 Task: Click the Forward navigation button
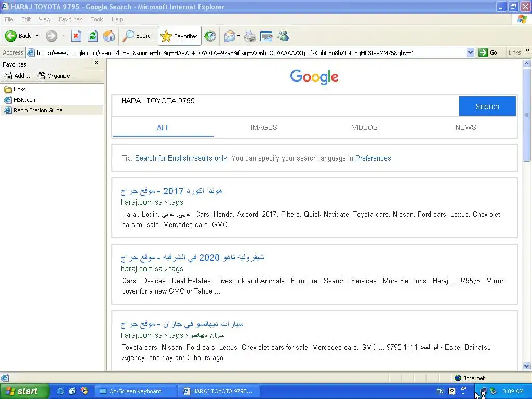click(51, 36)
